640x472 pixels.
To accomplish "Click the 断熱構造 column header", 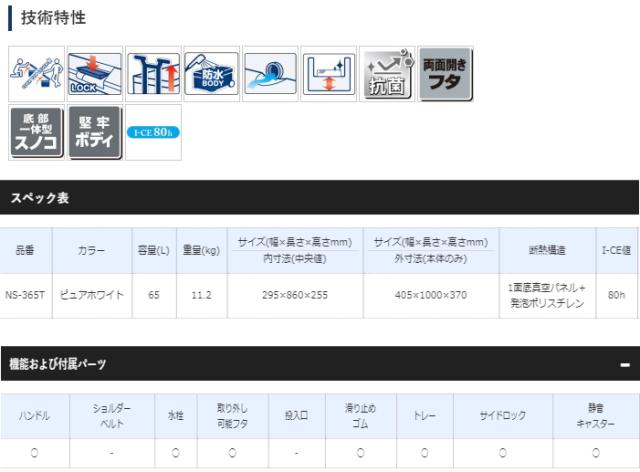I will [x=547, y=250].
